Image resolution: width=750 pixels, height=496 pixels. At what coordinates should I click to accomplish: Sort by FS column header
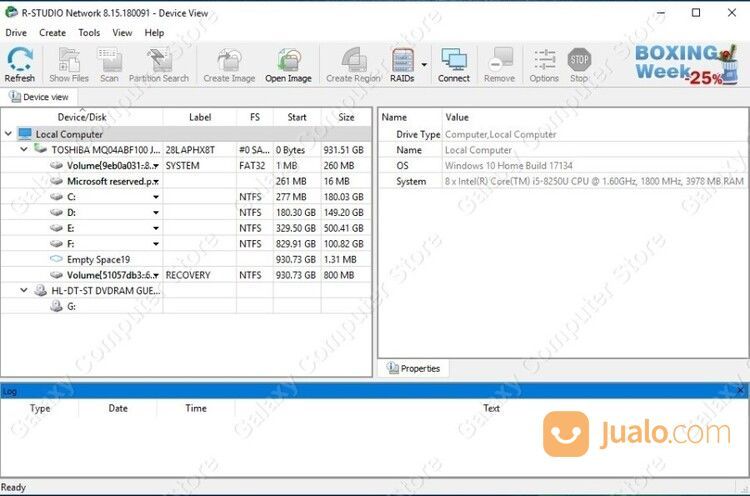click(x=255, y=117)
